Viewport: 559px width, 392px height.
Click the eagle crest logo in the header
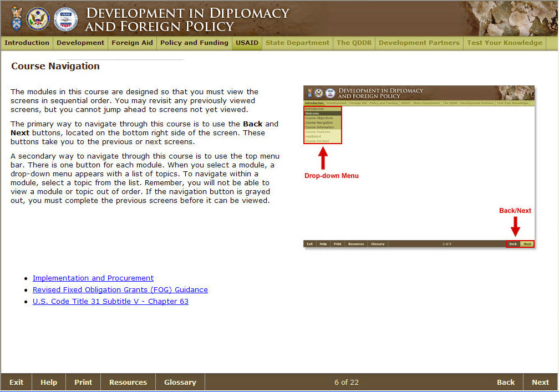point(17,18)
